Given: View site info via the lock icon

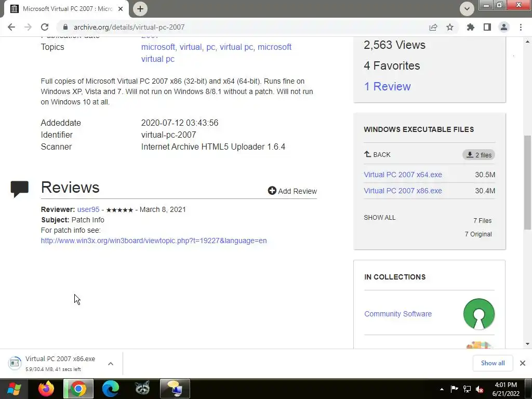Looking at the screenshot, I should 65,27.
